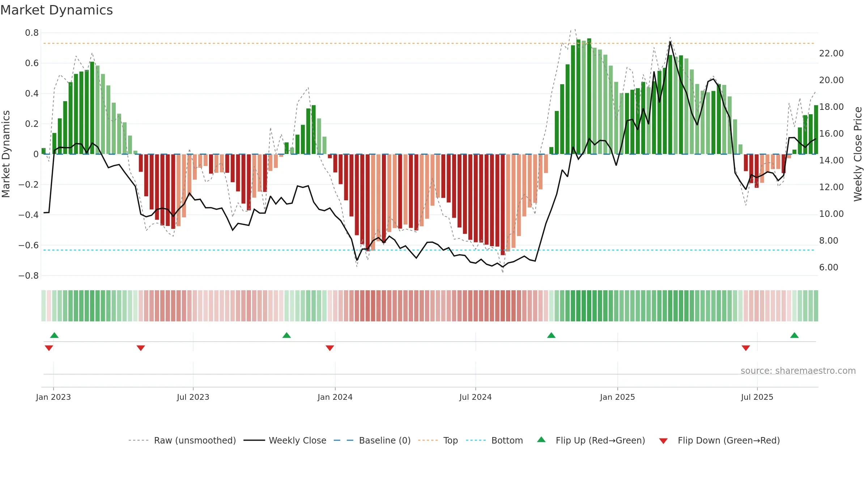Toggle the Raw (unsmoothed) legend entry
Screen dimensions: 868x488
(x=182, y=440)
